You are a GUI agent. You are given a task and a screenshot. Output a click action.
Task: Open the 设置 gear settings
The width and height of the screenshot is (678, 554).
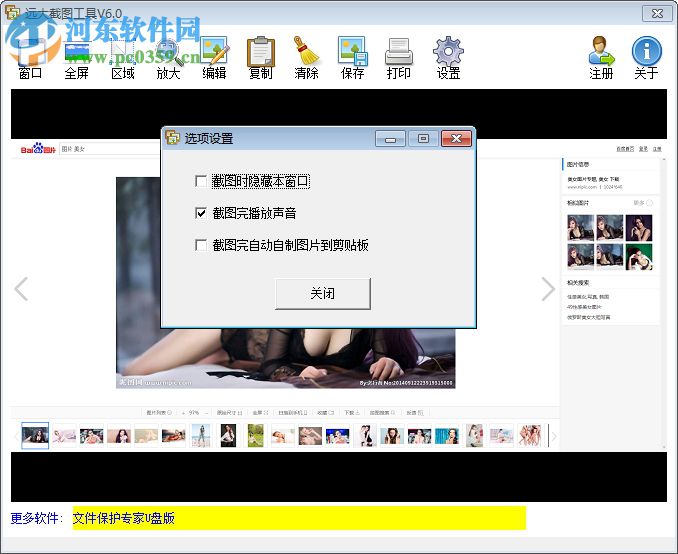pos(448,58)
